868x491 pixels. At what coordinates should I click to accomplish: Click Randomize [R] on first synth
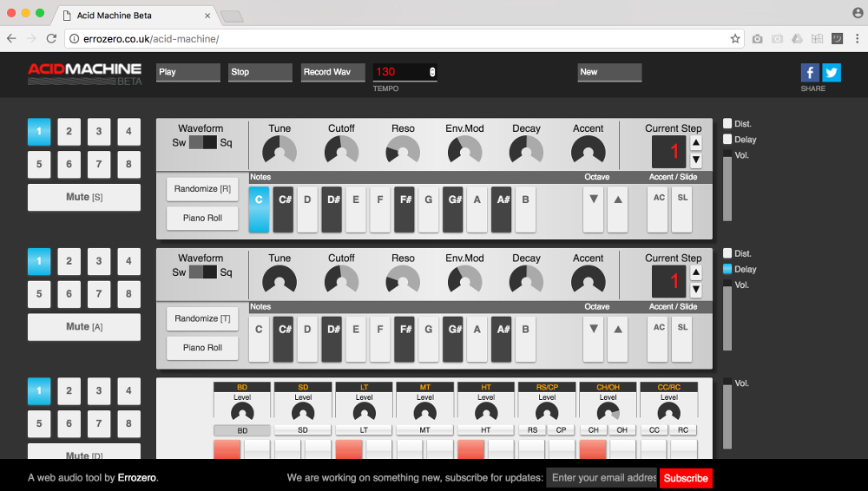pos(202,189)
